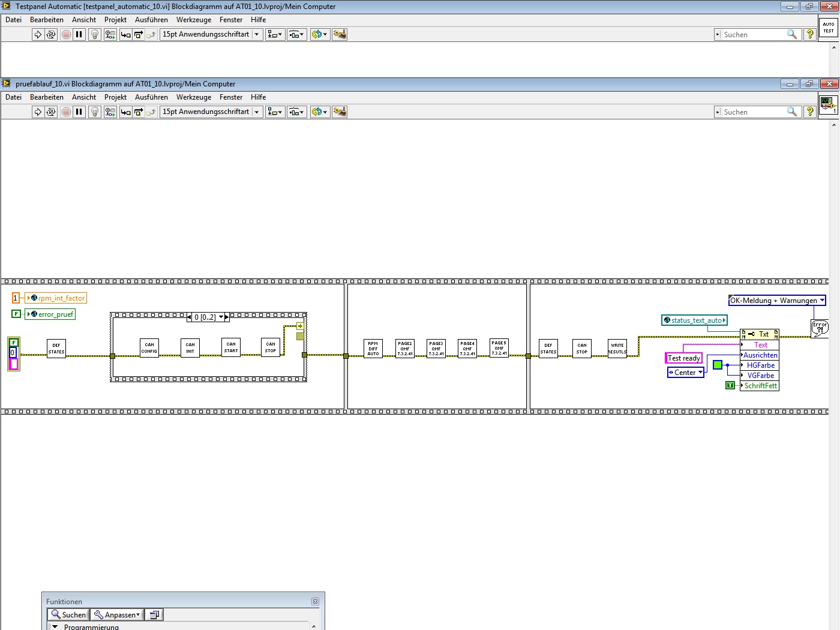Click Anpassen button in the Funktionen palette

pyautogui.click(x=116, y=615)
